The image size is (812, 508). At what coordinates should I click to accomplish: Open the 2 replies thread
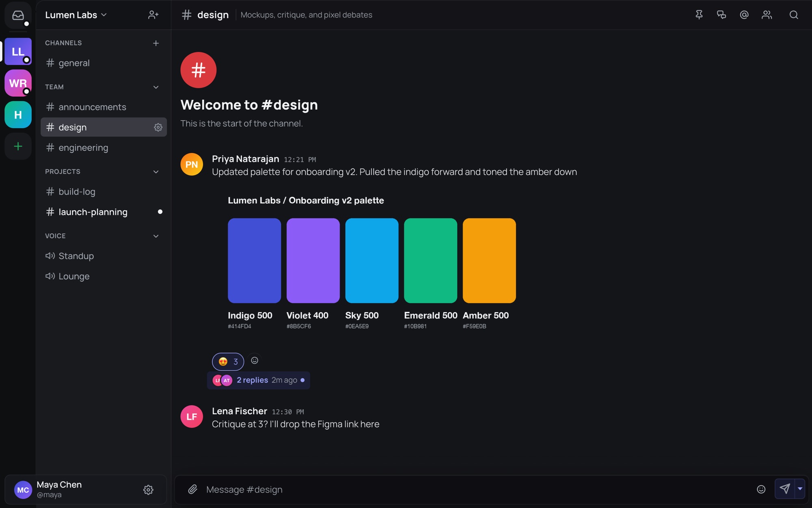point(259,380)
